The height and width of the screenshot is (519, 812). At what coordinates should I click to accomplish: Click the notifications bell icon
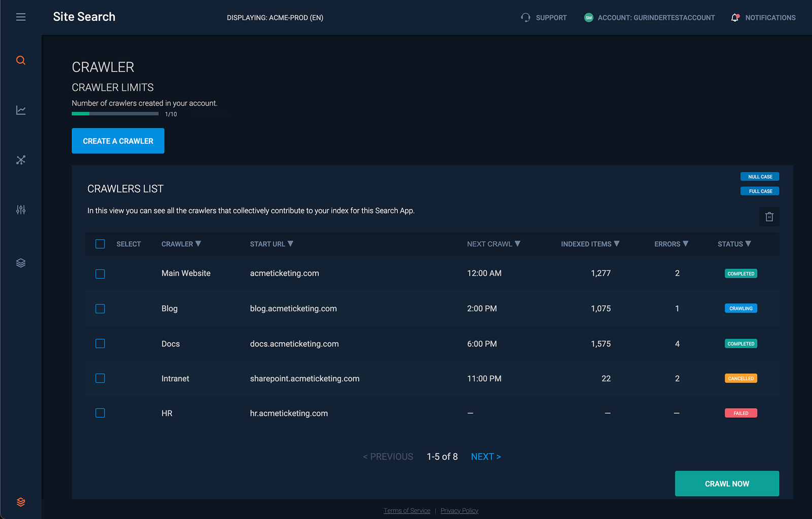[735, 18]
